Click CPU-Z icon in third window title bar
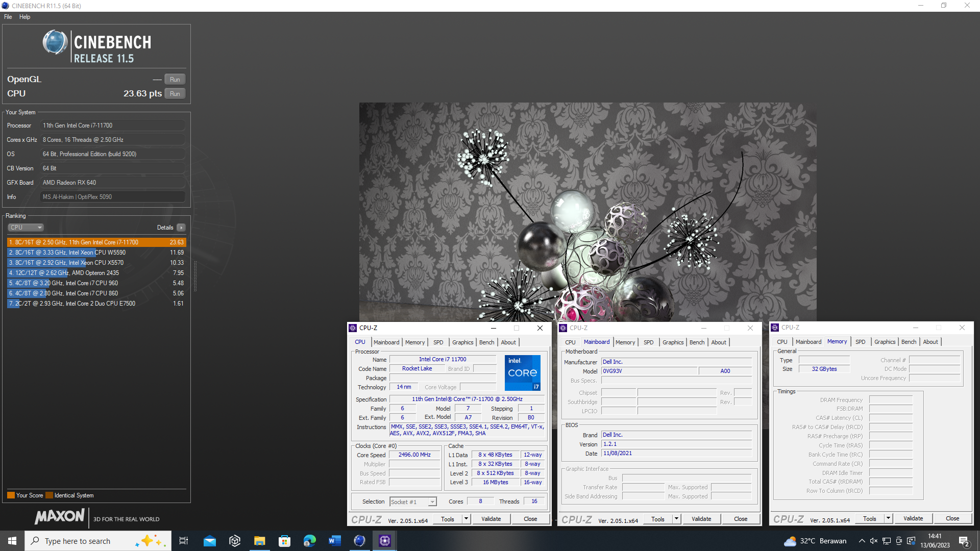The width and height of the screenshot is (980, 551). coord(775,328)
